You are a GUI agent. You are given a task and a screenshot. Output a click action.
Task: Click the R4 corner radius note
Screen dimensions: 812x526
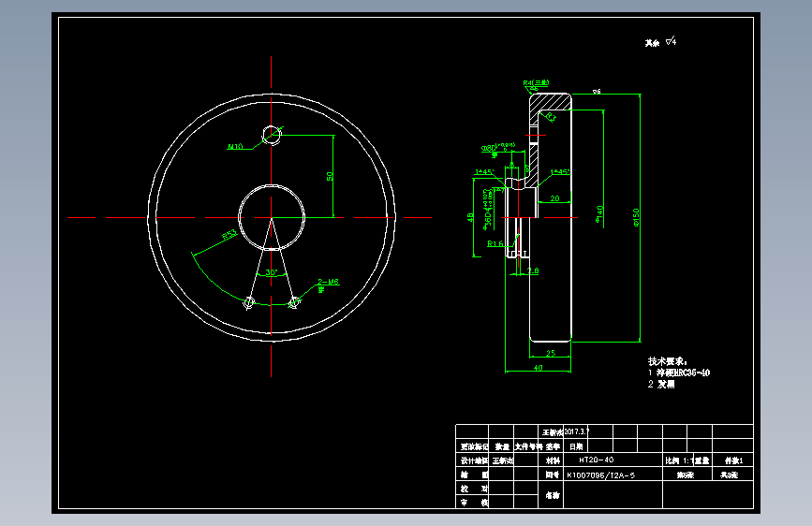click(536, 83)
